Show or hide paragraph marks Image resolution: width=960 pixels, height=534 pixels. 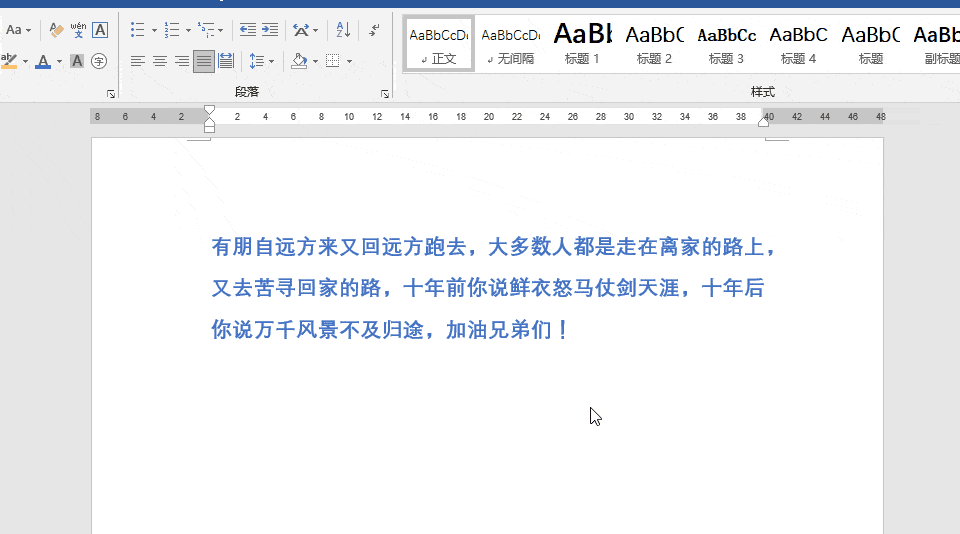coord(374,29)
